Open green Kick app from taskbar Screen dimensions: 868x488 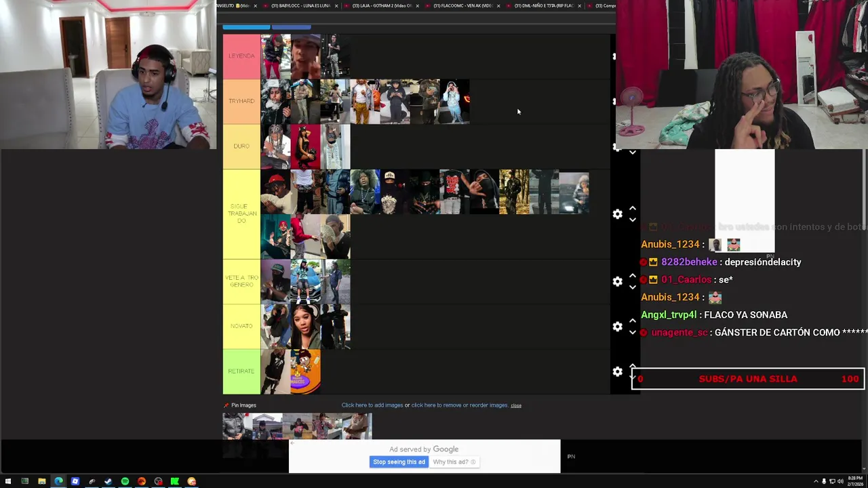175,481
